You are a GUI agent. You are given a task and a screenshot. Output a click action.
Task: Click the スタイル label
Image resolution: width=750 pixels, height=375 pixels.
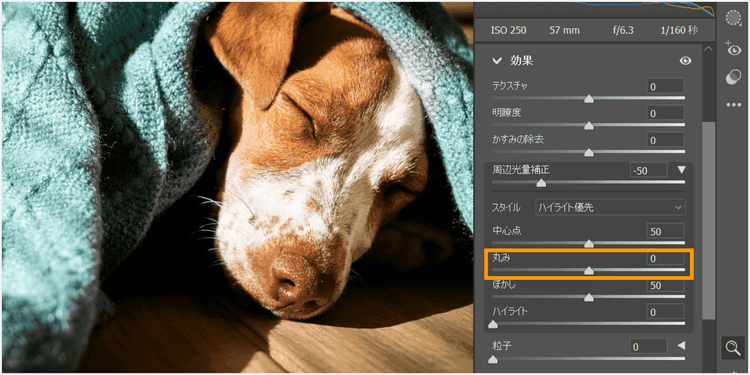pyautogui.click(x=506, y=208)
